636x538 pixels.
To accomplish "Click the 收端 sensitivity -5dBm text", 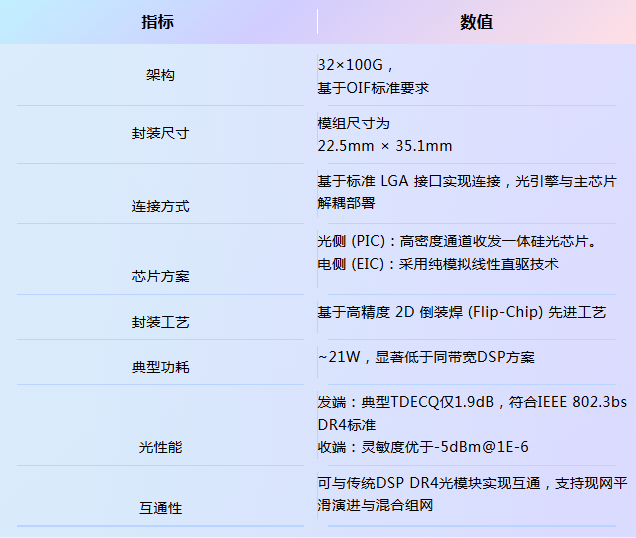I will click(423, 446).
